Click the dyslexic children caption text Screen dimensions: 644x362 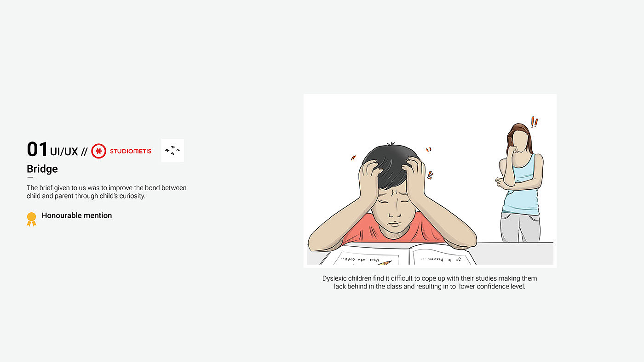tap(430, 283)
